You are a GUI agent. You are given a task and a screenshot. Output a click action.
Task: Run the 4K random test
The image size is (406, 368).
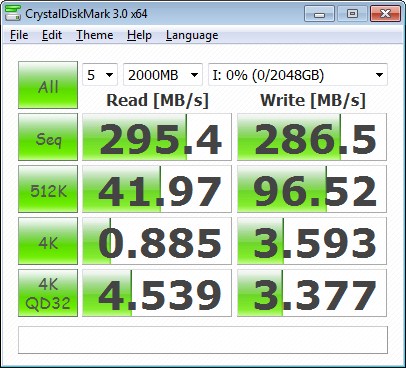coord(48,241)
